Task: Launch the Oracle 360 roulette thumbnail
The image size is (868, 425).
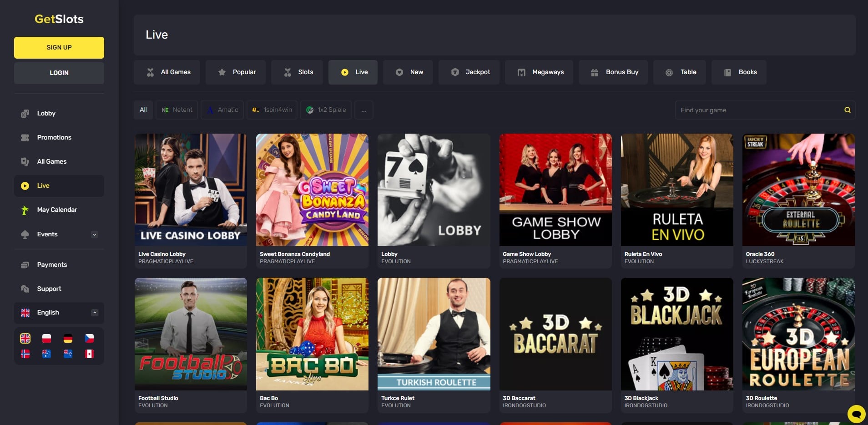Action: coord(798,190)
